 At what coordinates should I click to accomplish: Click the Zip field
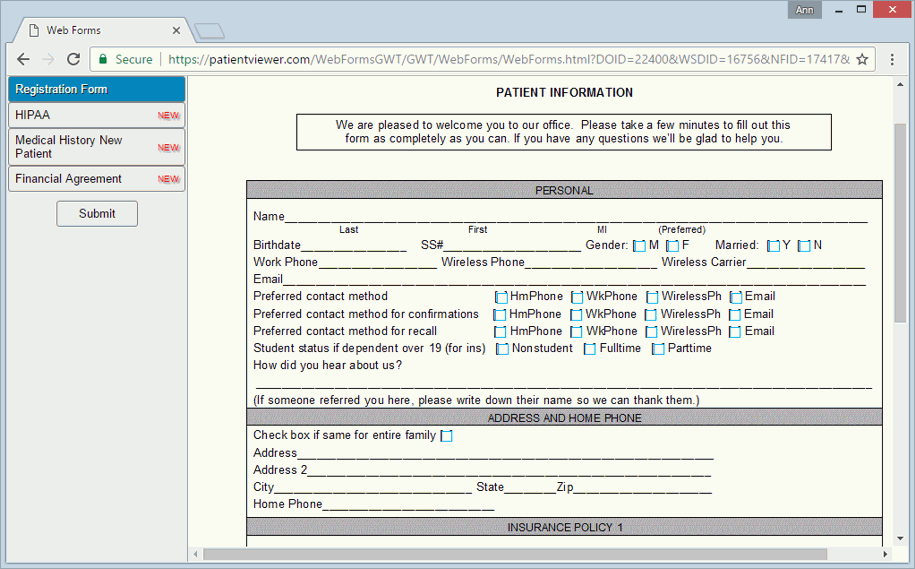click(x=642, y=487)
